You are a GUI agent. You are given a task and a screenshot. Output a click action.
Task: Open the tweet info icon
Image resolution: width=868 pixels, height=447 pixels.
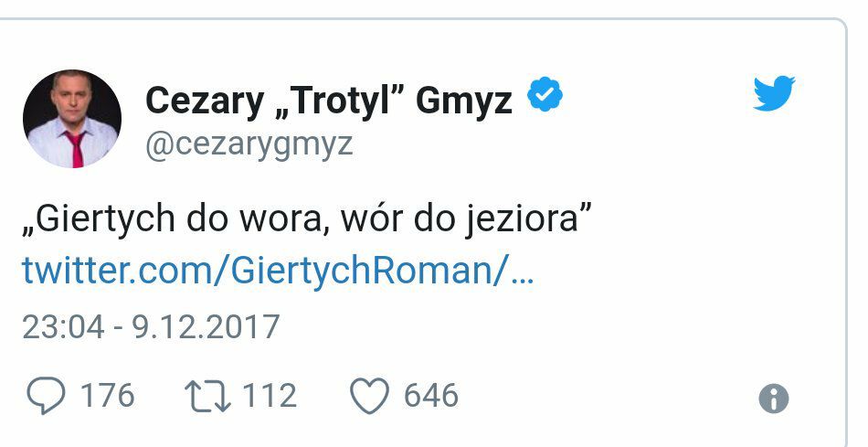click(x=773, y=398)
